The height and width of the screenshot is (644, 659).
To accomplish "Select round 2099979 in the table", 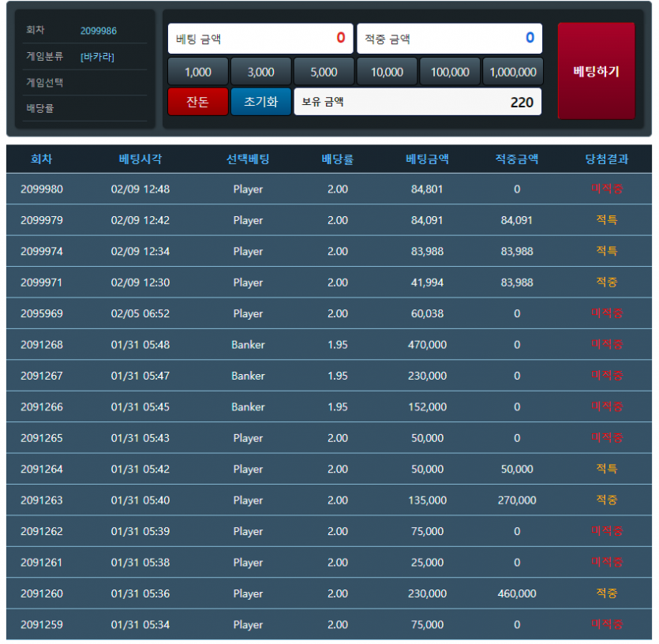I will coord(42,220).
